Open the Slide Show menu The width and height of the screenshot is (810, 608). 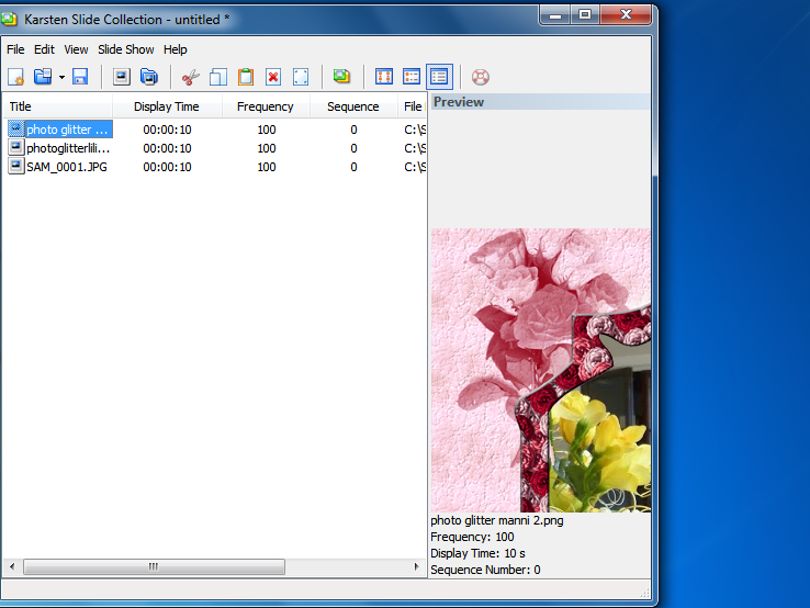126,50
